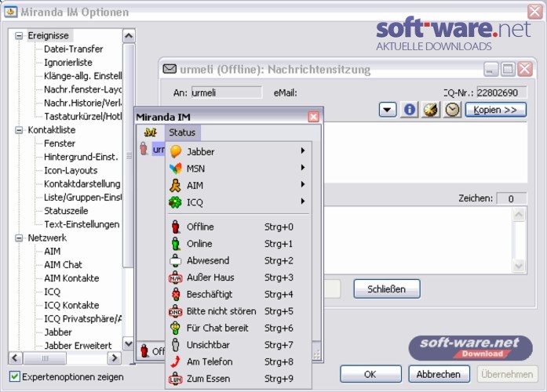Screen dimensions: 547x392
Task: Expand the MSN submenu arrow
Action: pyautogui.click(x=303, y=168)
